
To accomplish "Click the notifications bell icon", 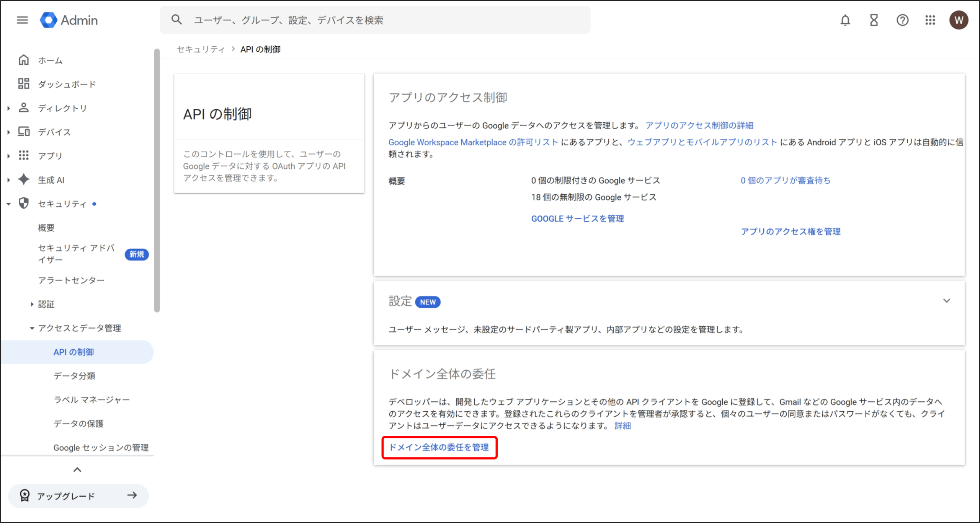I will tap(845, 20).
